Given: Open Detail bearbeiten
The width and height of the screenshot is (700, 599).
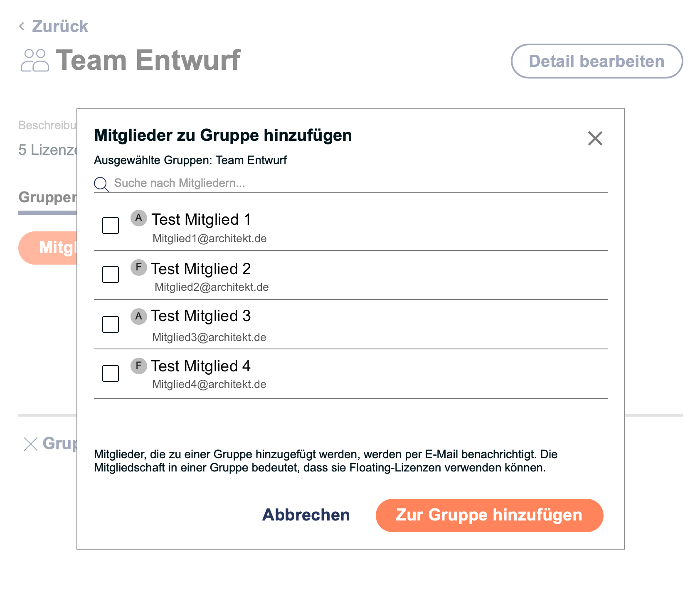Looking at the screenshot, I should click(x=596, y=61).
